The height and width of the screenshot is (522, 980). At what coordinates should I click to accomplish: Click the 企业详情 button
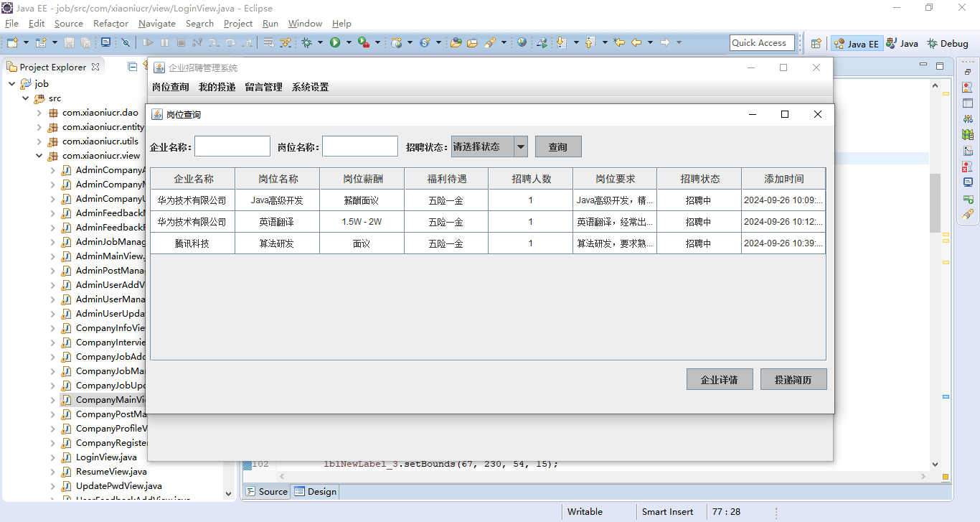click(720, 379)
